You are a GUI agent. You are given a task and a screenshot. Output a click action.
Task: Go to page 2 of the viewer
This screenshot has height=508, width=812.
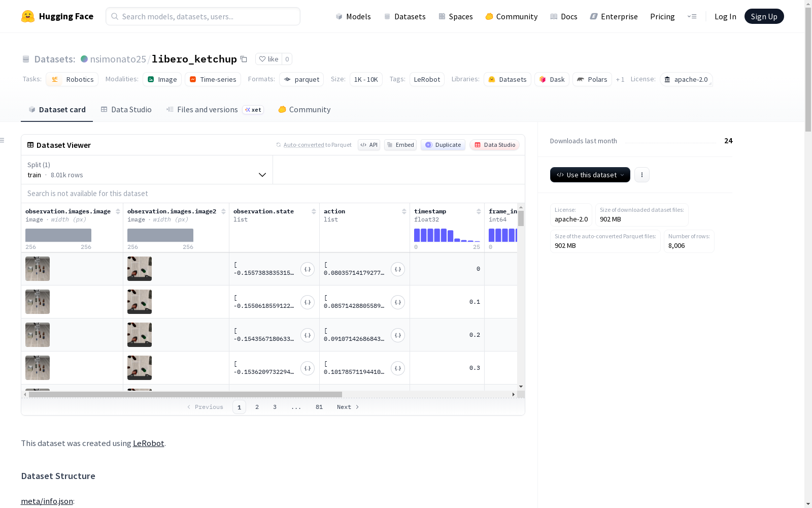coord(257,407)
